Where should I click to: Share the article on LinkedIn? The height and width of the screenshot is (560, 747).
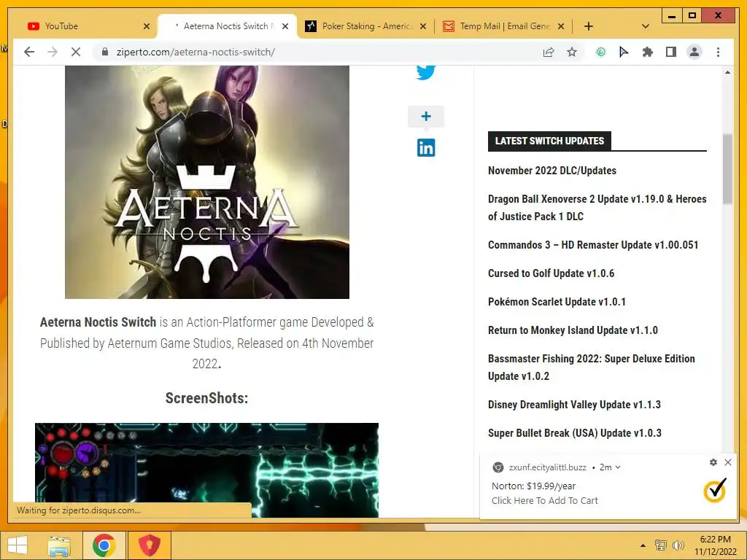(426, 147)
